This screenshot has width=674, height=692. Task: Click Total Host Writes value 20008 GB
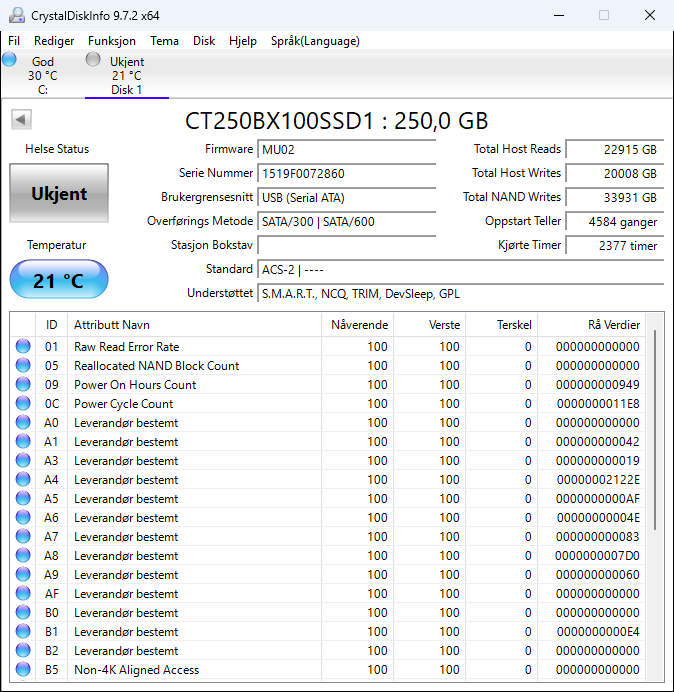[615, 173]
